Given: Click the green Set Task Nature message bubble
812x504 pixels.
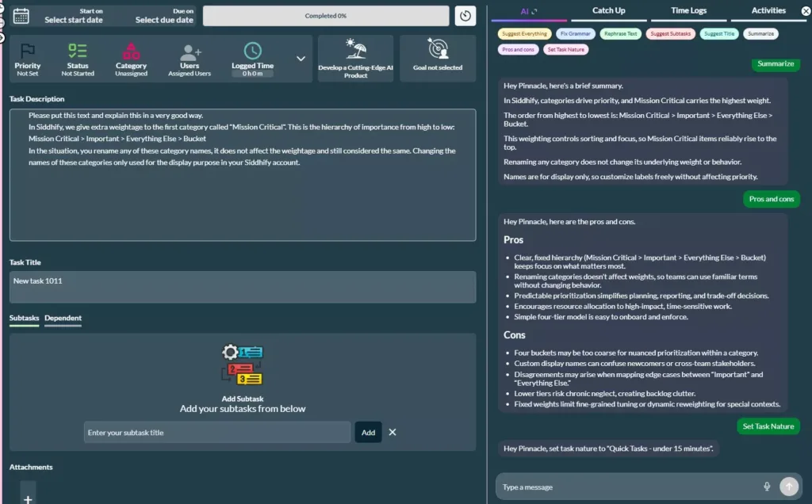Looking at the screenshot, I should [x=768, y=426].
